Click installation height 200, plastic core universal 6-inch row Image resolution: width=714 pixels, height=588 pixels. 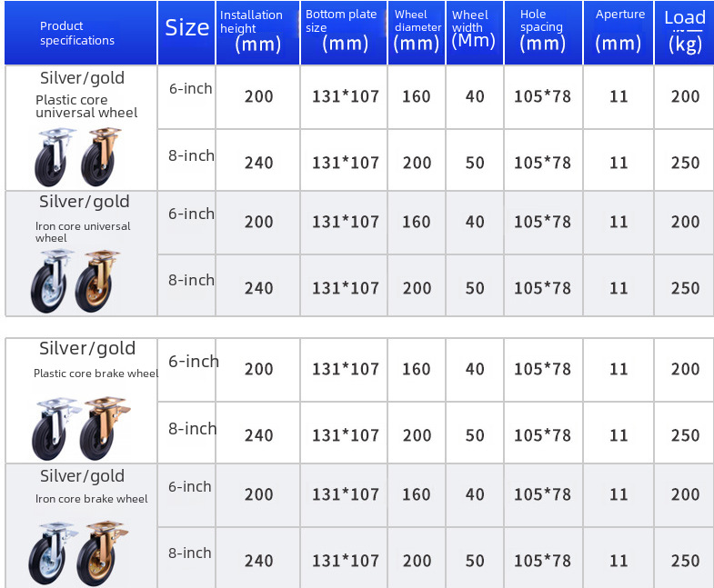click(x=258, y=96)
